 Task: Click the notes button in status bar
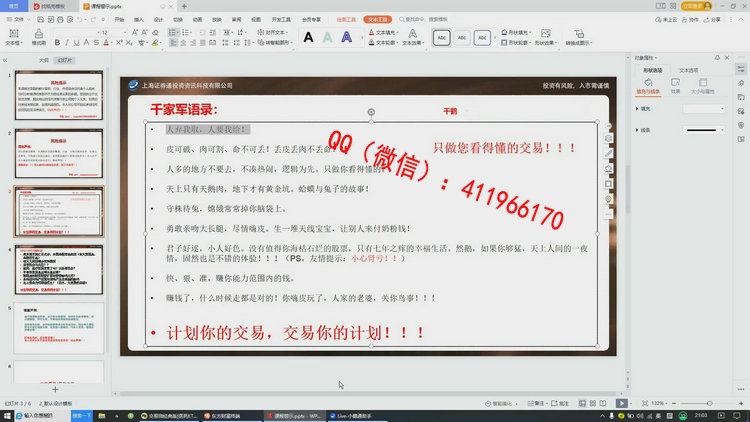536,403
